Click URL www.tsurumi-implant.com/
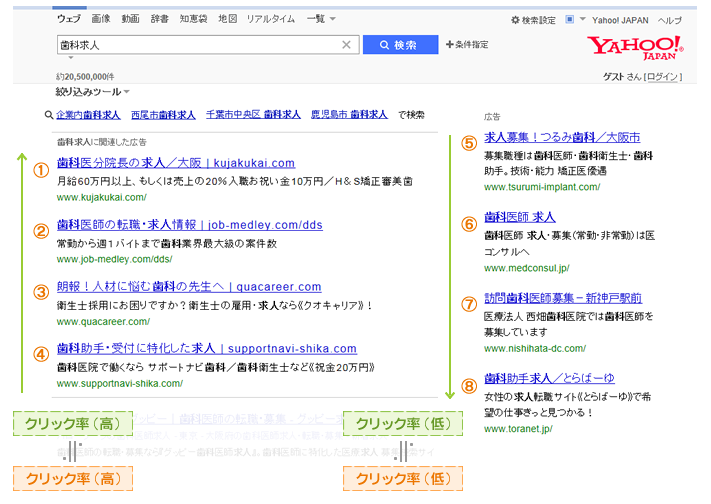Screen dimensions: 711x504 pyautogui.click(x=542, y=187)
